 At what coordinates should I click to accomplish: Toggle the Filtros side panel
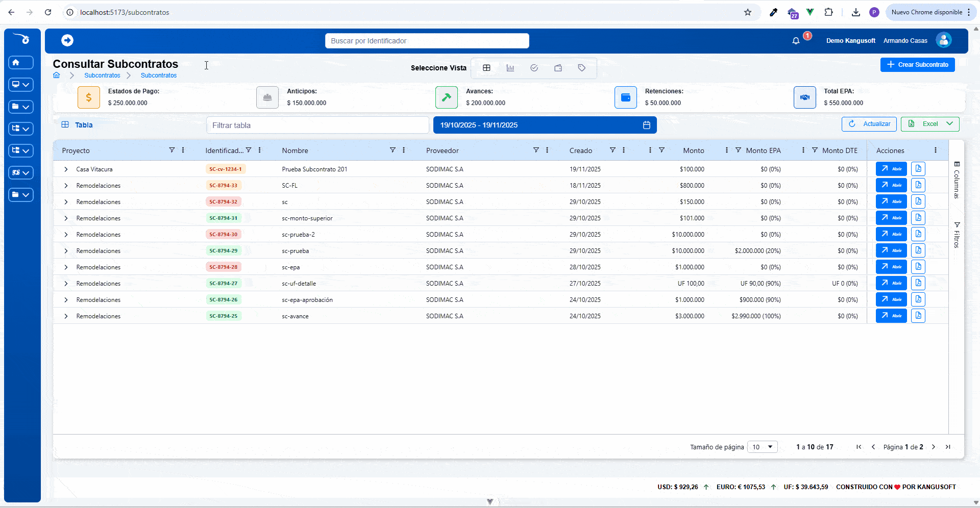coord(957,235)
